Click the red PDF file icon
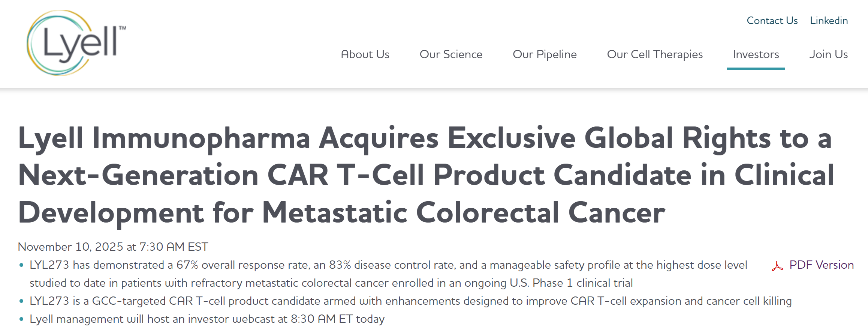Image resolution: width=868 pixels, height=331 pixels. pyautogui.click(x=777, y=266)
